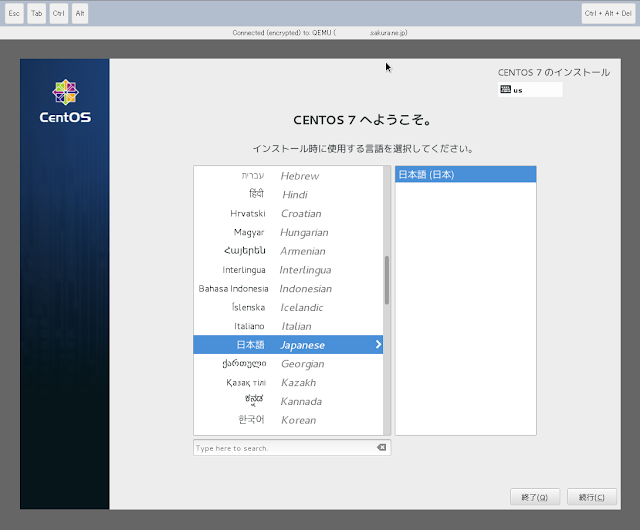Select Hindi in the language list
Screen dimensions: 640x530
point(288,195)
